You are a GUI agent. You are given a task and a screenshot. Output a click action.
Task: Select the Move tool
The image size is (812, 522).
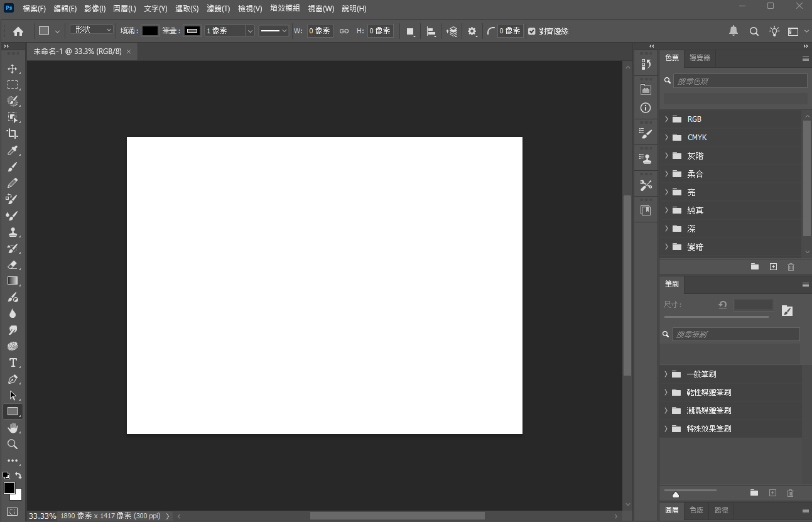12,68
